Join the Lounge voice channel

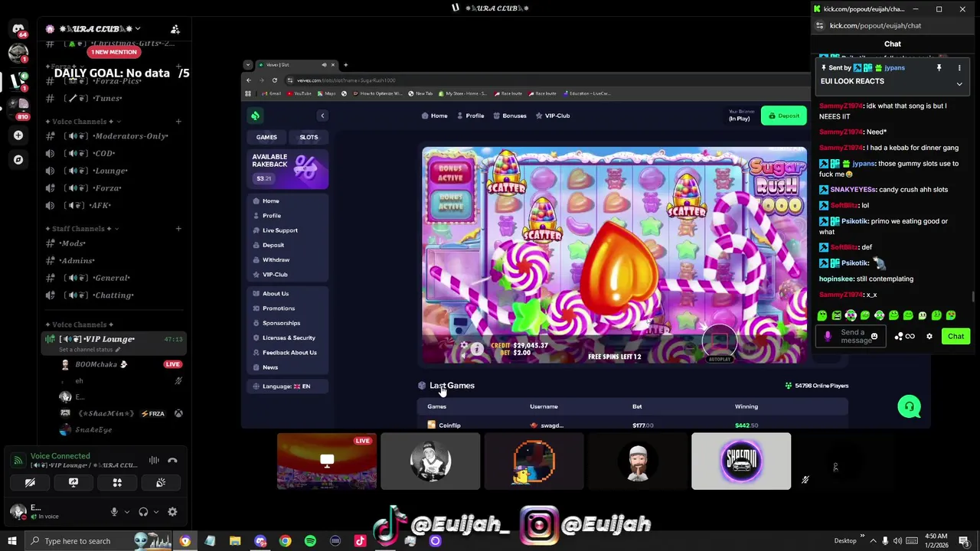click(x=115, y=171)
